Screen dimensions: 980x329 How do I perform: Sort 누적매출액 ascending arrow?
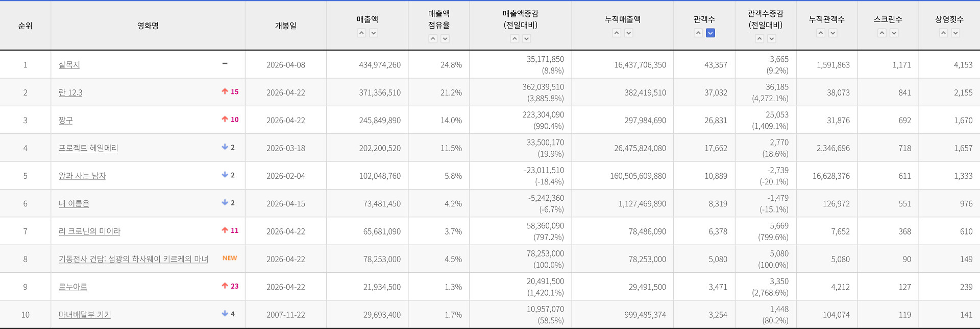click(617, 33)
